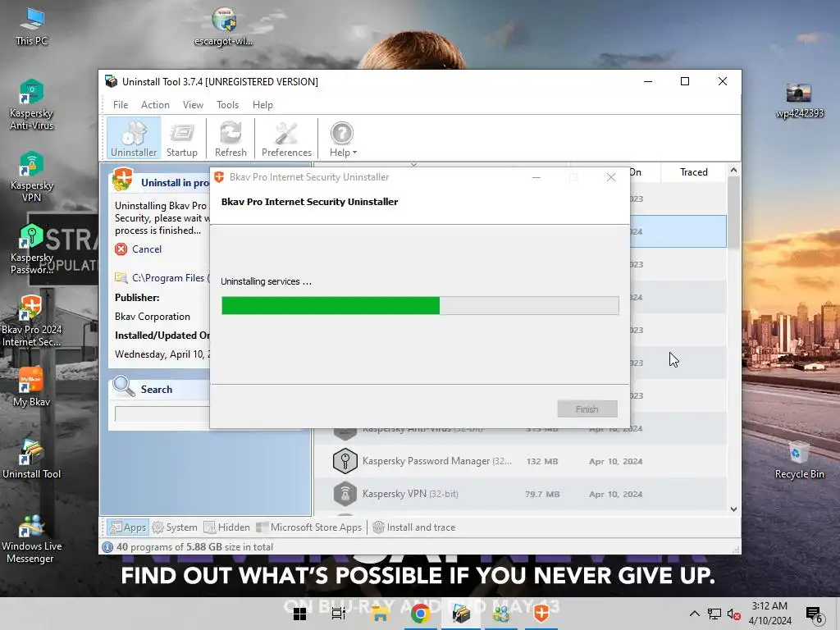Open Windows Live Messenger desktop shortcut
The width and height of the screenshot is (840, 630).
(x=32, y=538)
